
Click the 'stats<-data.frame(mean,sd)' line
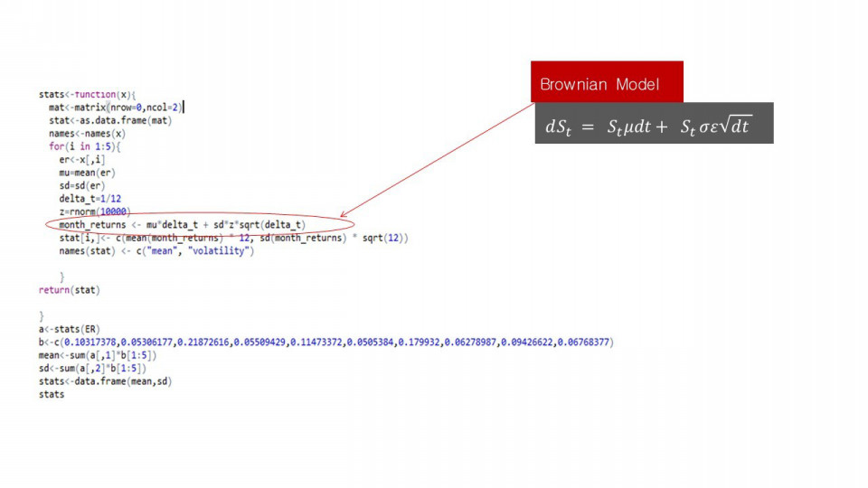coord(105,381)
